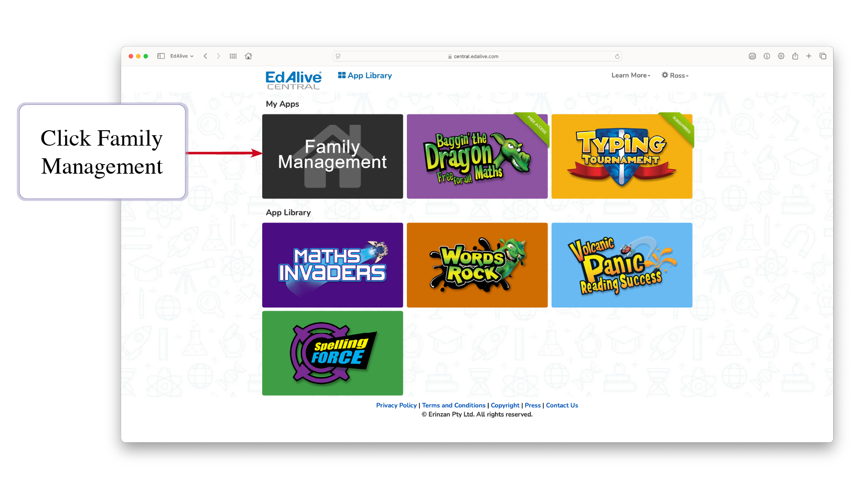868x502 pixels.
Task: Open the Spelling Force app tile
Action: tap(332, 353)
